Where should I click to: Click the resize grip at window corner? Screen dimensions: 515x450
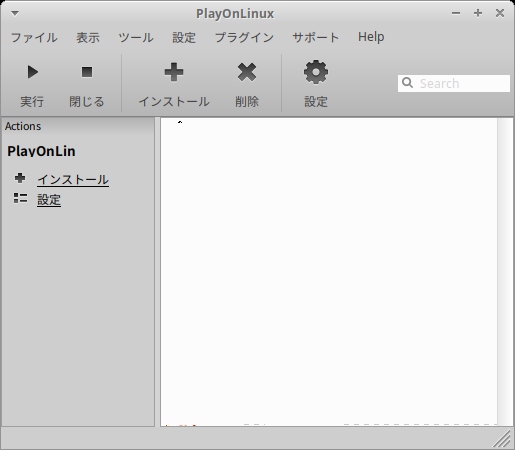click(503, 439)
